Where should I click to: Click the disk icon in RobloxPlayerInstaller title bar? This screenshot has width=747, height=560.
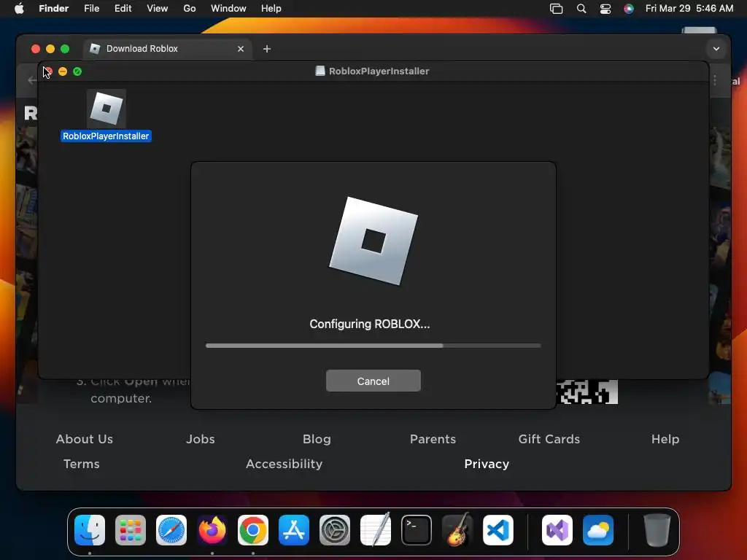point(320,71)
